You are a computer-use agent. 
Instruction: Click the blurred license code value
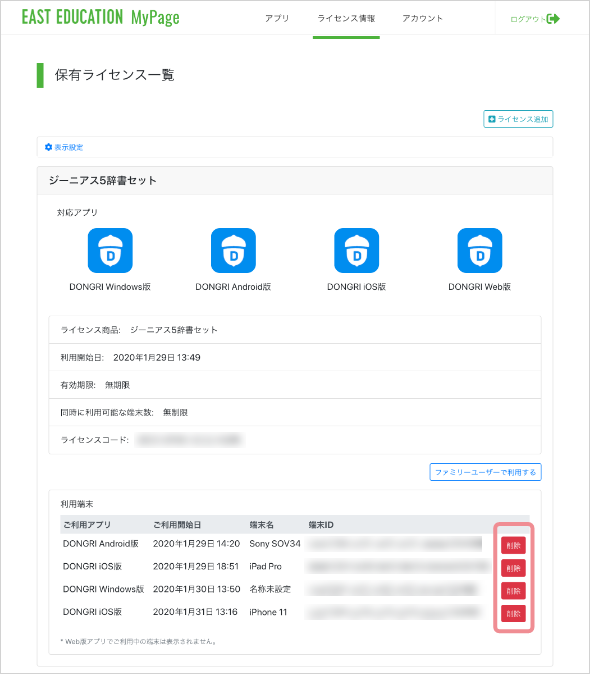click(190, 440)
